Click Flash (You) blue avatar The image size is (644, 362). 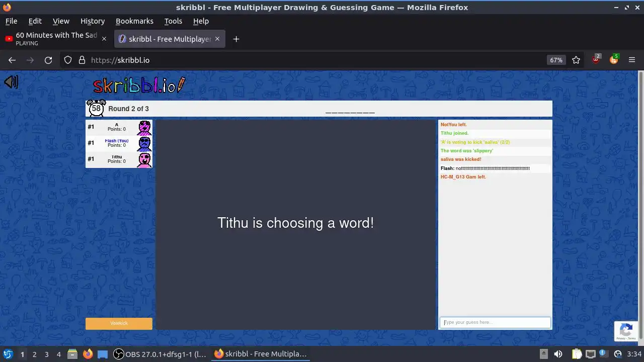[144, 144]
